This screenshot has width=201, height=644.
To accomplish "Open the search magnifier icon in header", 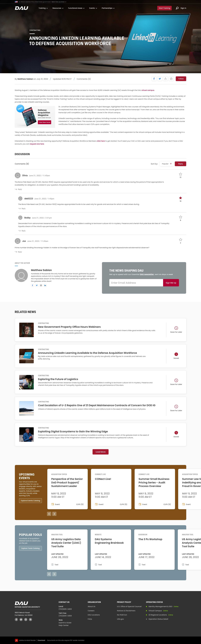I will coord(177,8).
